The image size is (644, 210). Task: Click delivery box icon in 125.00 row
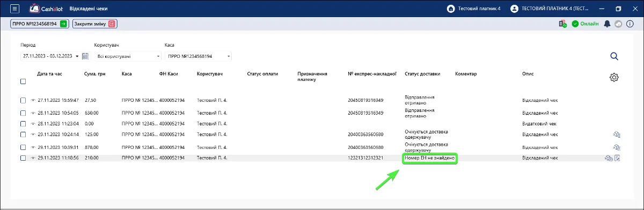pos(617,134)
